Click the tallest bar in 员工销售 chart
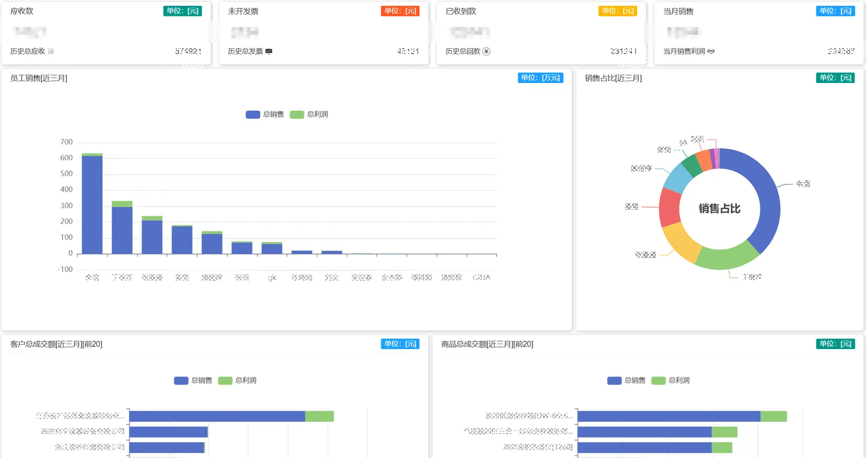Viewport: 868px width, 458px height. point(92,203)
